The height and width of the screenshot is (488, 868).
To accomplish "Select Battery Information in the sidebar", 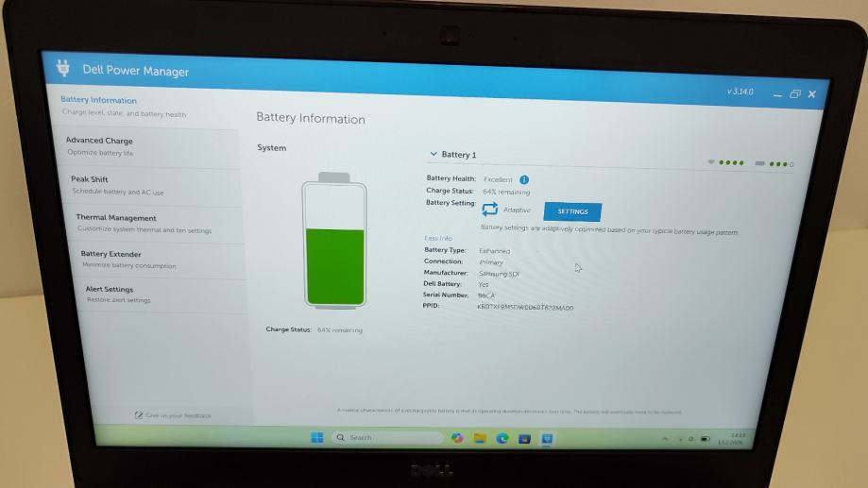I will 144,107.
